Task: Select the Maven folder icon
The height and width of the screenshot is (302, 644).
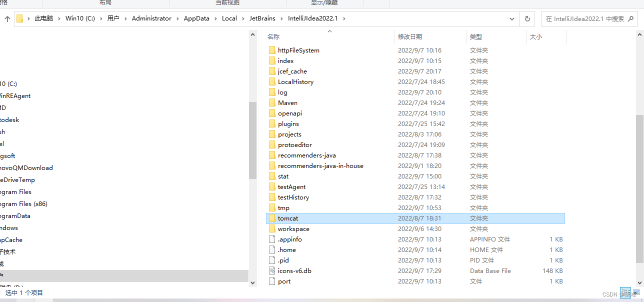Action: coord(272,102)
